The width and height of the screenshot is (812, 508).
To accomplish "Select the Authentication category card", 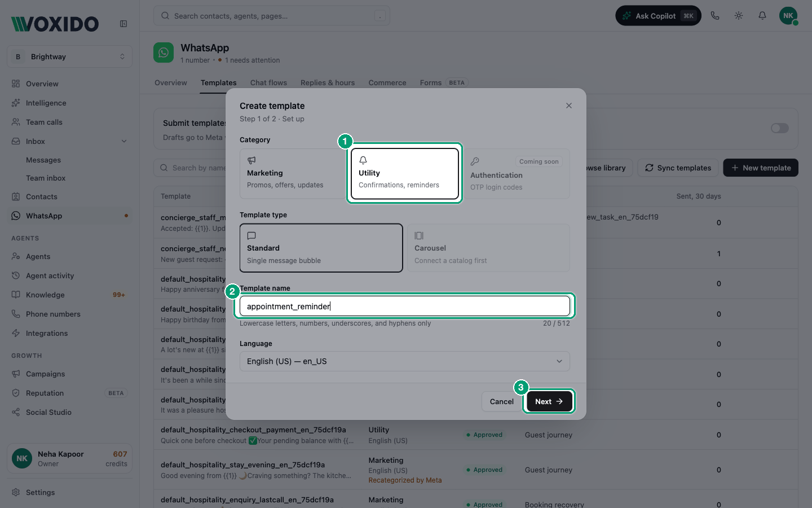I will (516, 173).
